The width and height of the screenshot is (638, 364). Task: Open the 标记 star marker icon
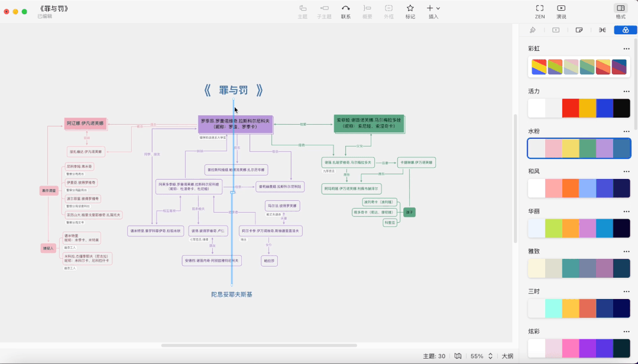[410, 8]
